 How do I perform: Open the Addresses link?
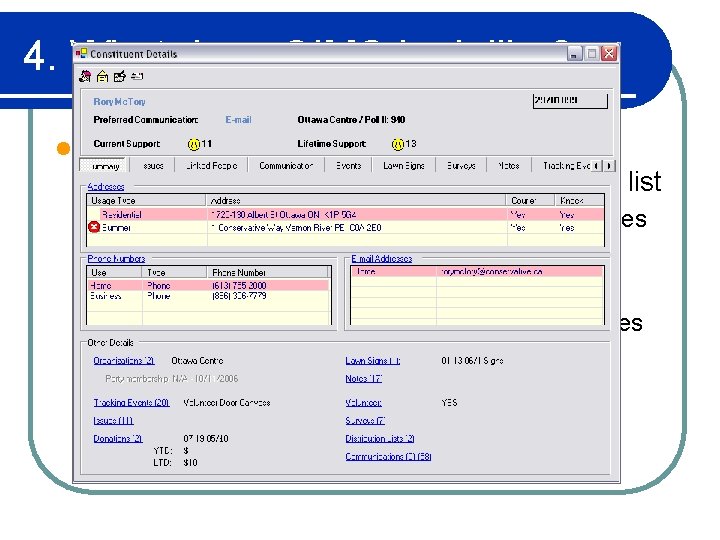click(x=106, y=186)
